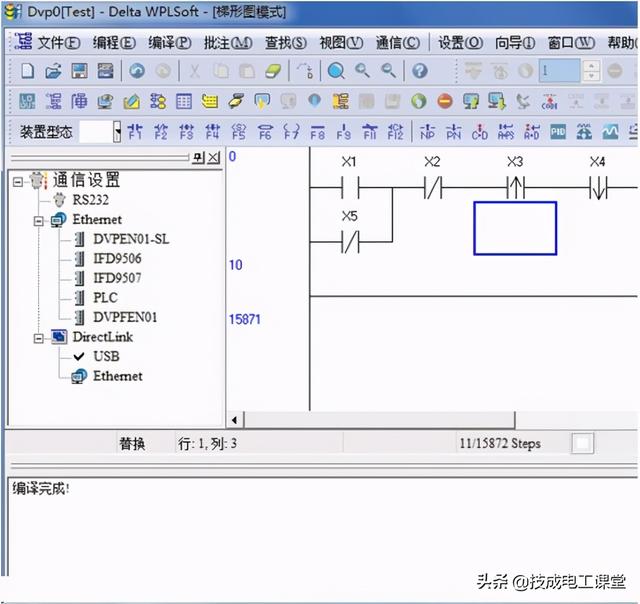The image size is (640, 604).
Task: Open the 编译(P) menu
Action: [x=170, y=42]
